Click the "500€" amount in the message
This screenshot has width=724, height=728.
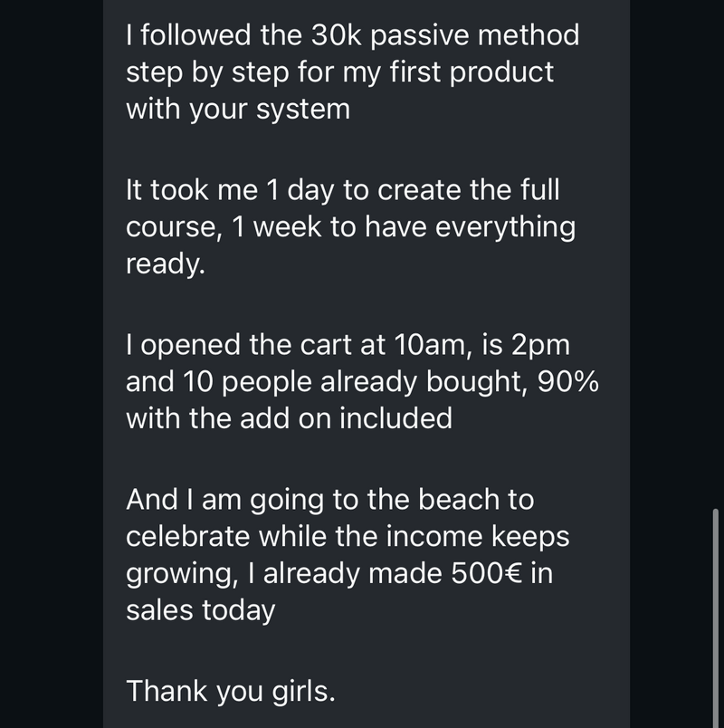point(490,573)
